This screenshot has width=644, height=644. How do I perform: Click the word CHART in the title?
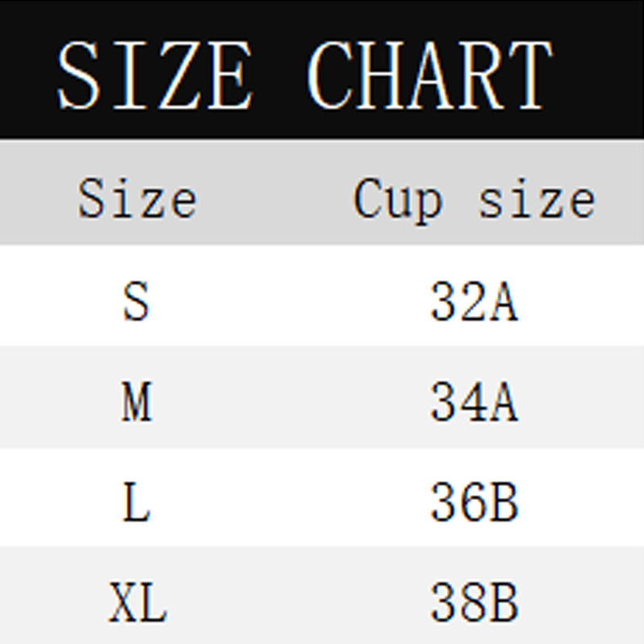[430, 76]
